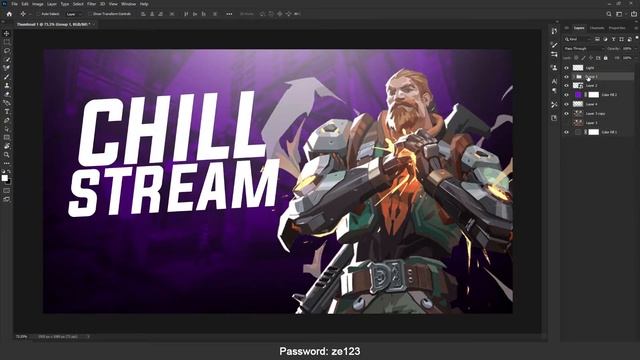Hide the Layer 3 copy eye icon
The height and width of the screenshot is (360, 640).
pos(567,113)
